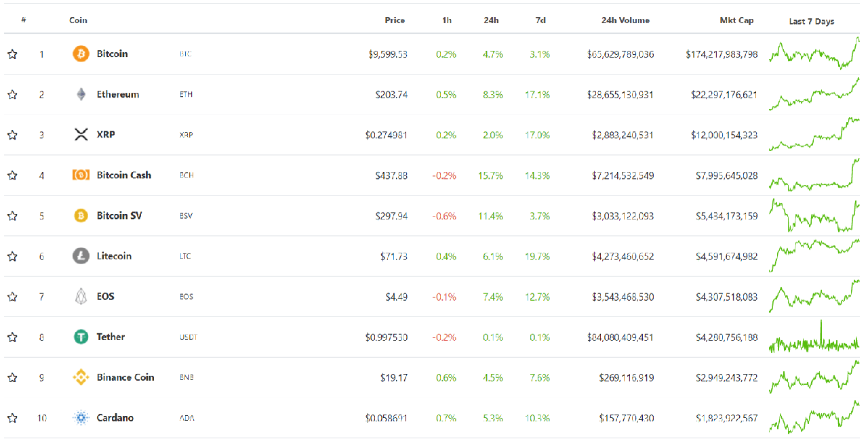Mark Tether with the star

[12, 337]
